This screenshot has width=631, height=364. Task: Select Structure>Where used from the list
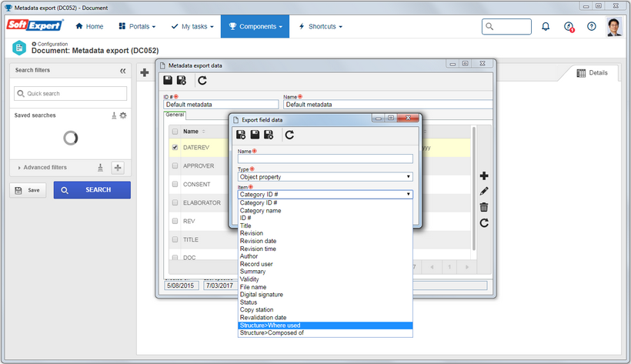coord(326,326)
